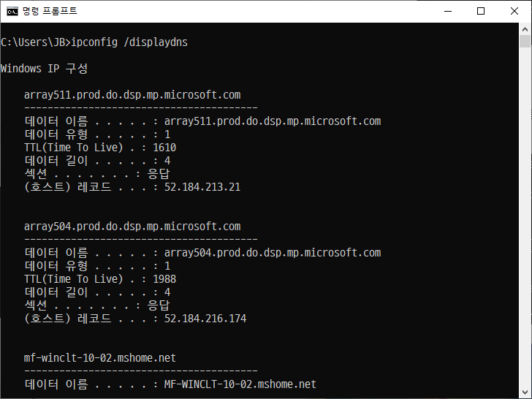
Task: Close the Command Prompt window
Action: coord(514,11)
